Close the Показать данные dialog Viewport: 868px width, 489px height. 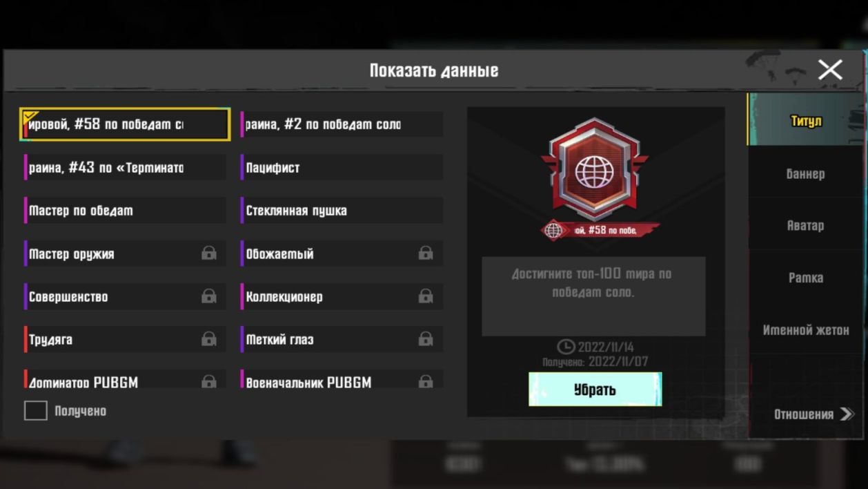(x=830, y=70)
